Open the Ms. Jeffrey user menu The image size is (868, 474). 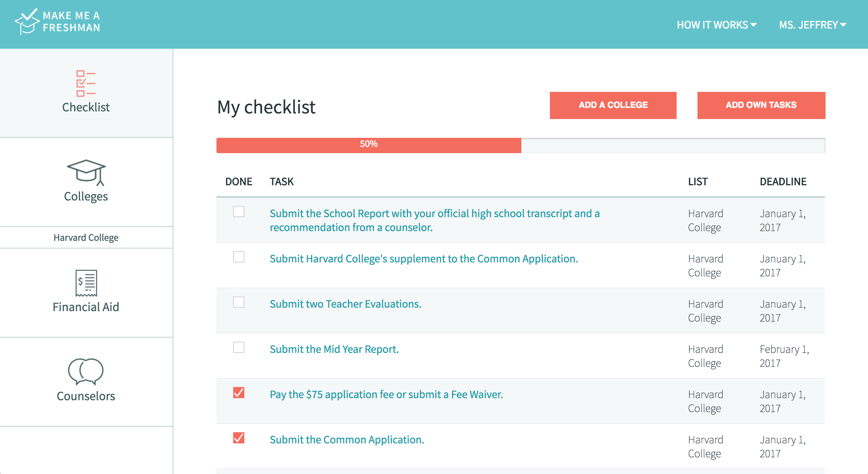(x=812, y=25)
